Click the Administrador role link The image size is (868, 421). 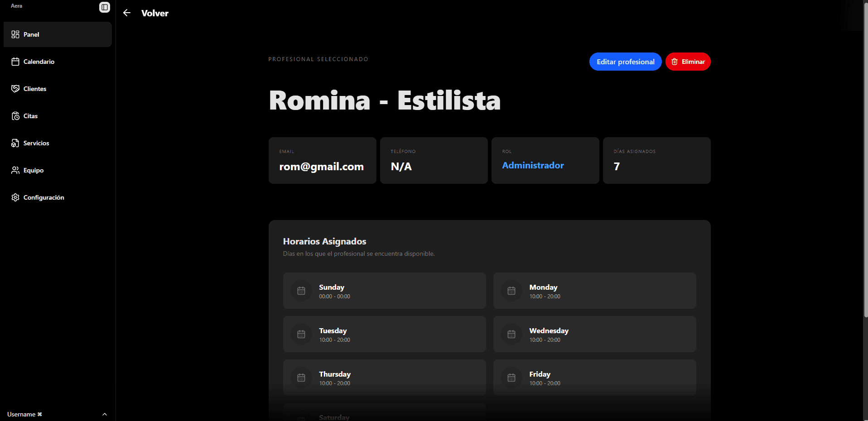[533, 165]
